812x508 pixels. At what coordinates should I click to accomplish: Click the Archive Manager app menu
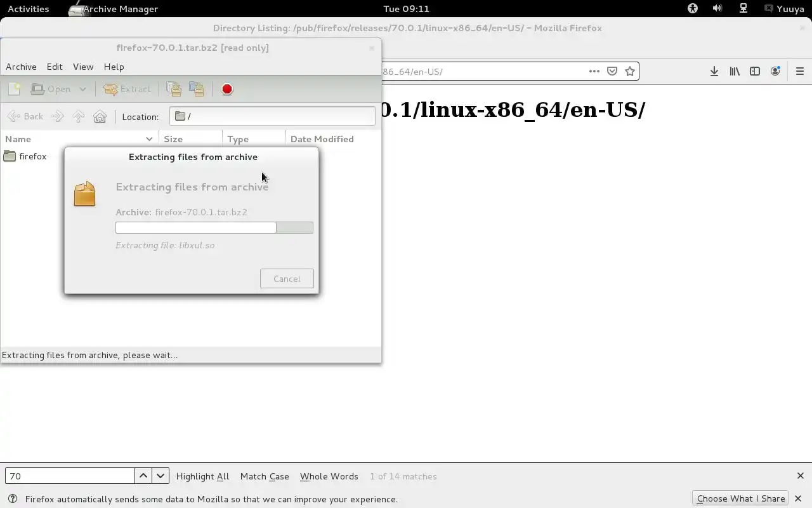(113, 9)
